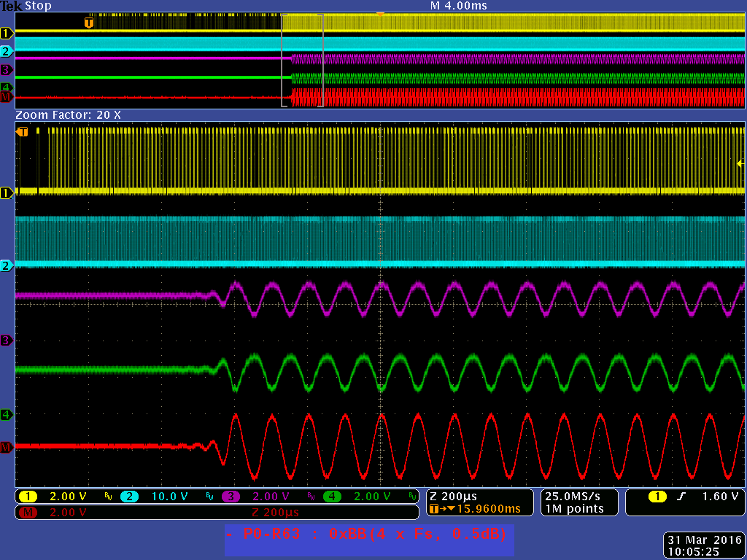This screenshot has height=560, width=747.
Task: Click the Tek logo in corner
Action: [12, 6]
